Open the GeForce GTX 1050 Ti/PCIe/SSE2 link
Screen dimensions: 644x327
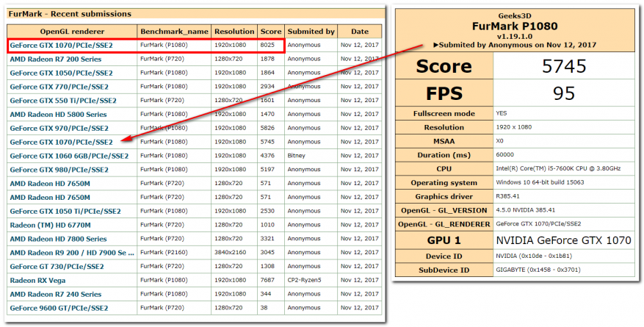(x=65, y=211)
